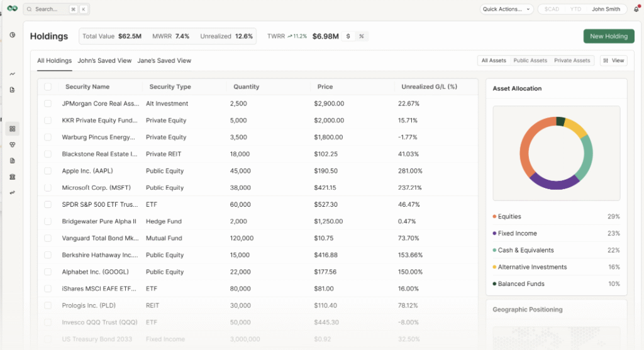Screen dimensions: 644x350
Task: Check the Microsoft Corp. (MSFT) row
Action: pyautogui.click(x=48, y=187)
